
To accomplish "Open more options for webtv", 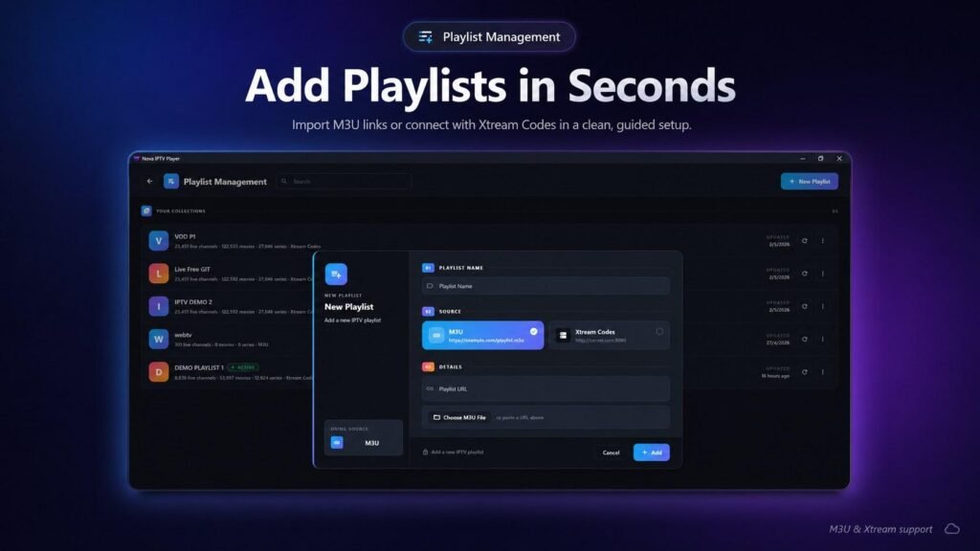I will [x=822, y=339].
